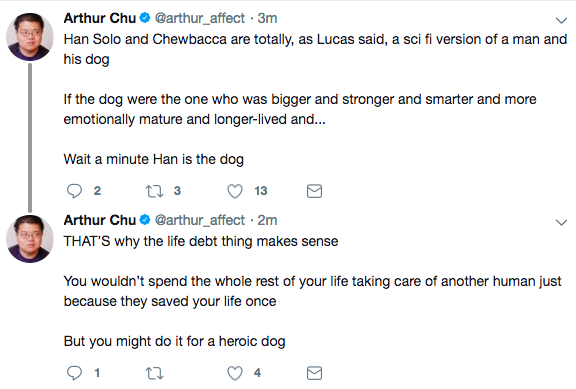Retweet the Han Solo and Chewbacca tweet
This screenshot has height=389, width=576.
click(154, 191)
